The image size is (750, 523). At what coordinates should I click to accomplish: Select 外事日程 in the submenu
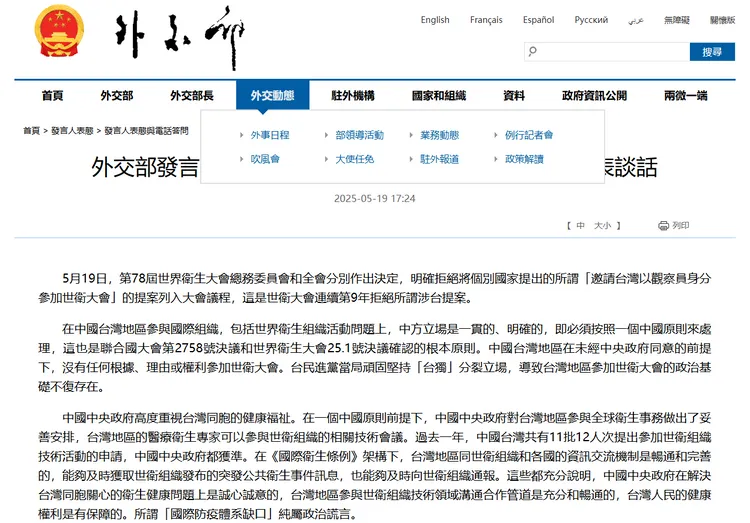(x=270, y=135)
